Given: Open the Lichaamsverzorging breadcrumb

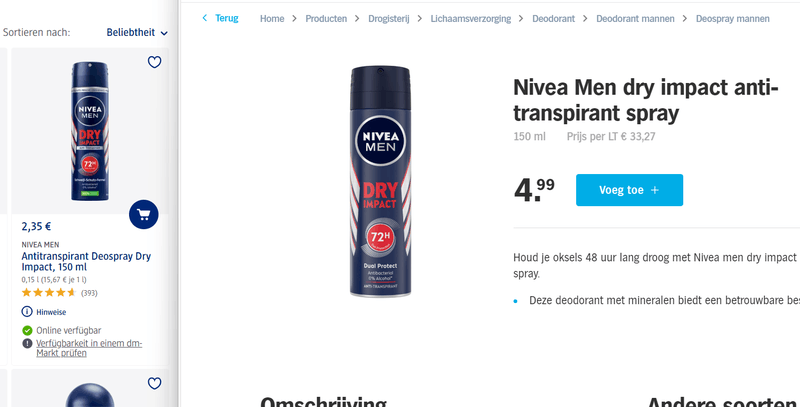Looking at the screenshot, I should tap(470, 19).
